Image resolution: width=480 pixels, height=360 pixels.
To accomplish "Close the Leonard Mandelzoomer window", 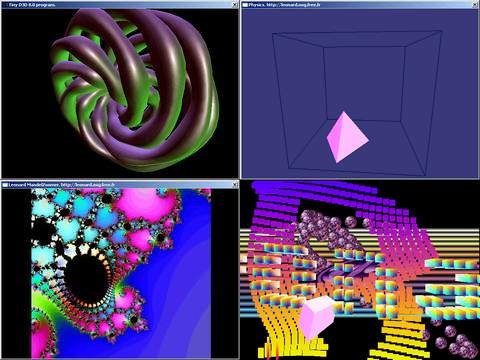I will tap(235, 184).
